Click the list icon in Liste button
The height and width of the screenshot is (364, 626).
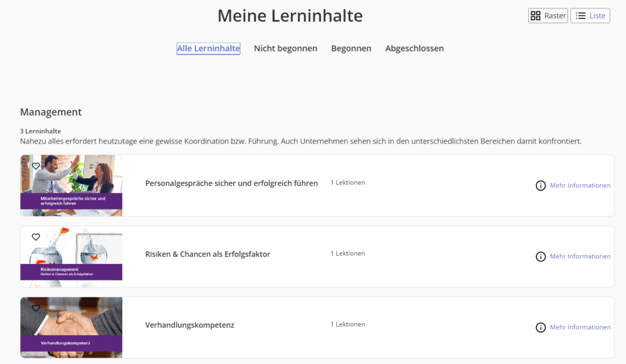pyautogui.click(x=581, y=16)
